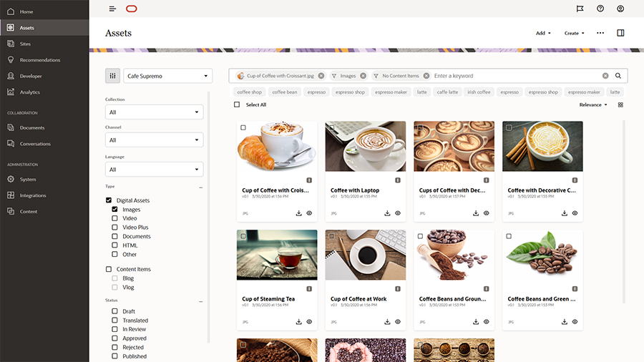Screen dimensions: 644x362
Task: Remove the Cup of Coffee with Croissant.jpg chip
Action: click(321, 76)
